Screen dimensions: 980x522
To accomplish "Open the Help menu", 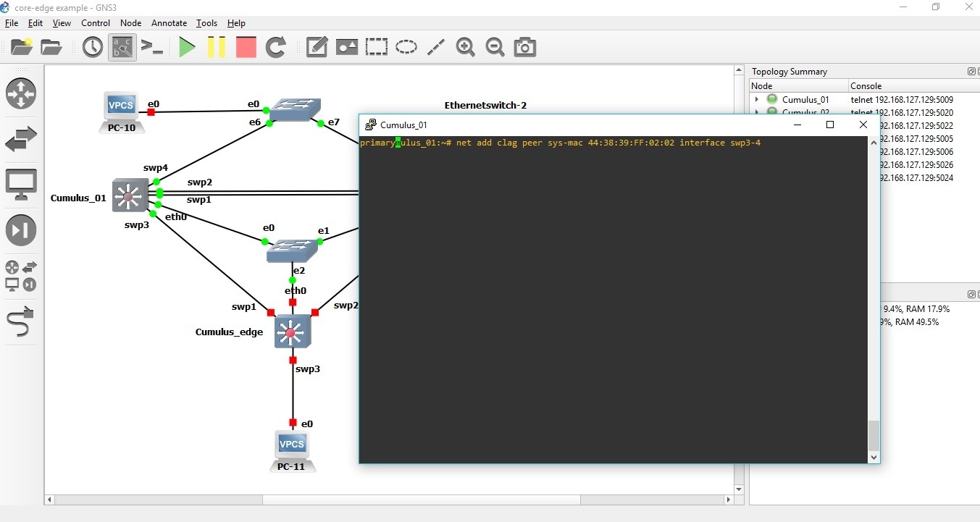I will 236,23.
